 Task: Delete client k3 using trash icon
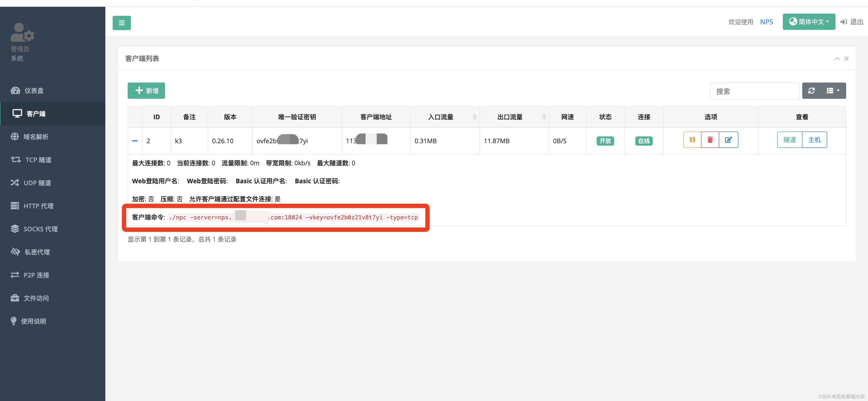(710, 140)
